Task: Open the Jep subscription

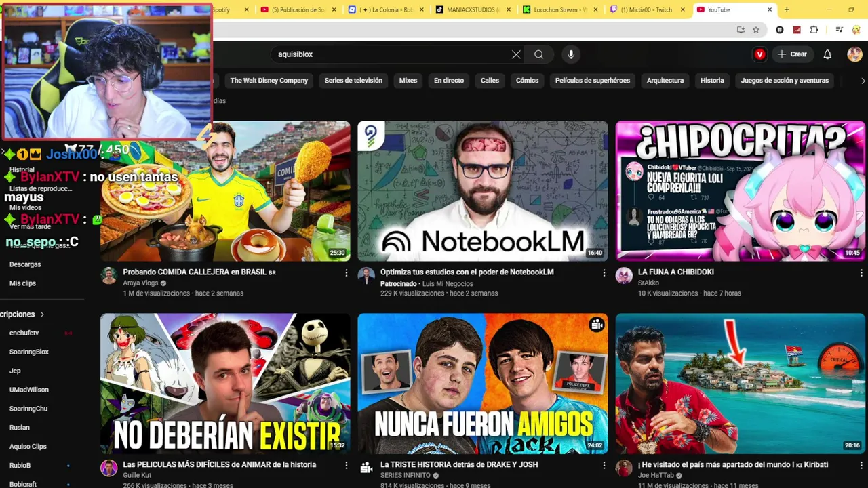Action: click(15, 371)
